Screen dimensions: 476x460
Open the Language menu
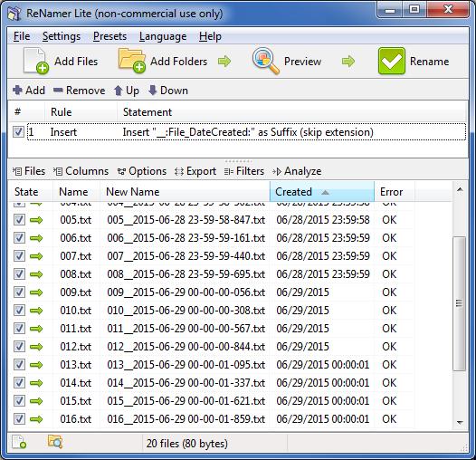[x=163, y=36]
